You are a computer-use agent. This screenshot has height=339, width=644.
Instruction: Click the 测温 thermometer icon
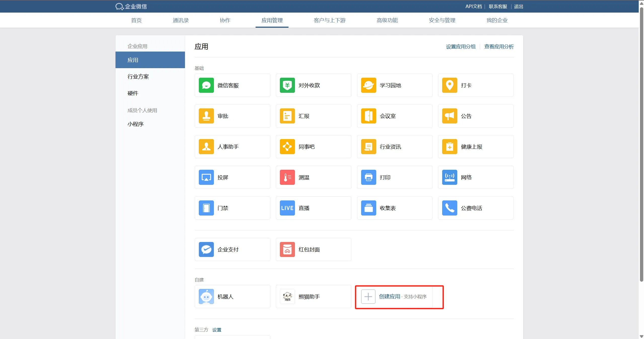point(287,177)
